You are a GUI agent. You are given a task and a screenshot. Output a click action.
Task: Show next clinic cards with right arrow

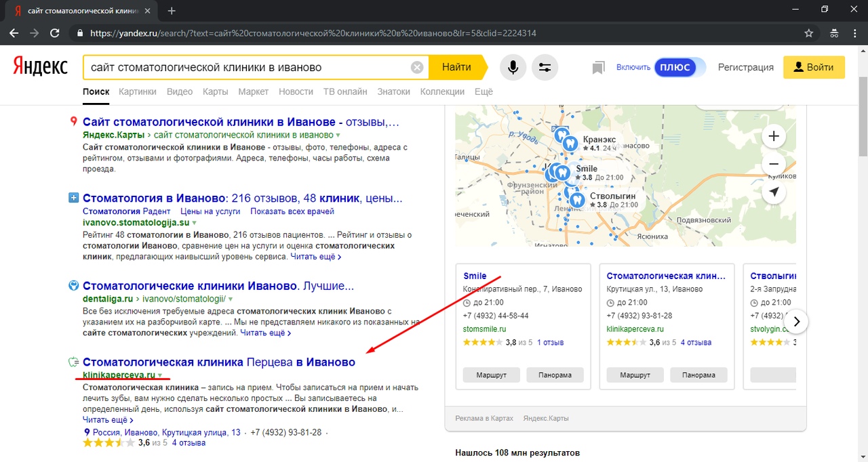pyautogui.click(x=797, y=321)
